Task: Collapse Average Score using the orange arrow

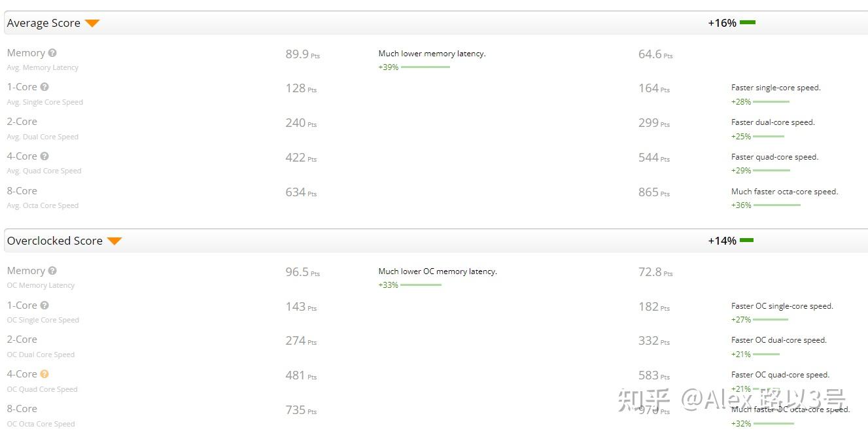Action: coord(92,24)
